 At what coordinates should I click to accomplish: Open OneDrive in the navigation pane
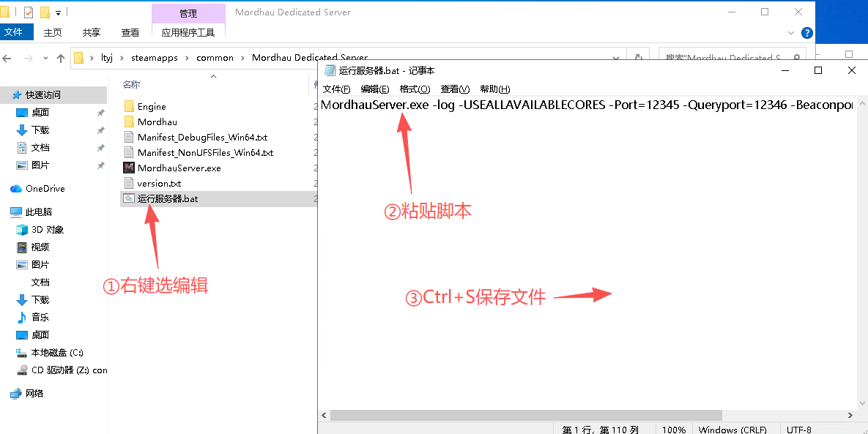click(x=45, y=189)
